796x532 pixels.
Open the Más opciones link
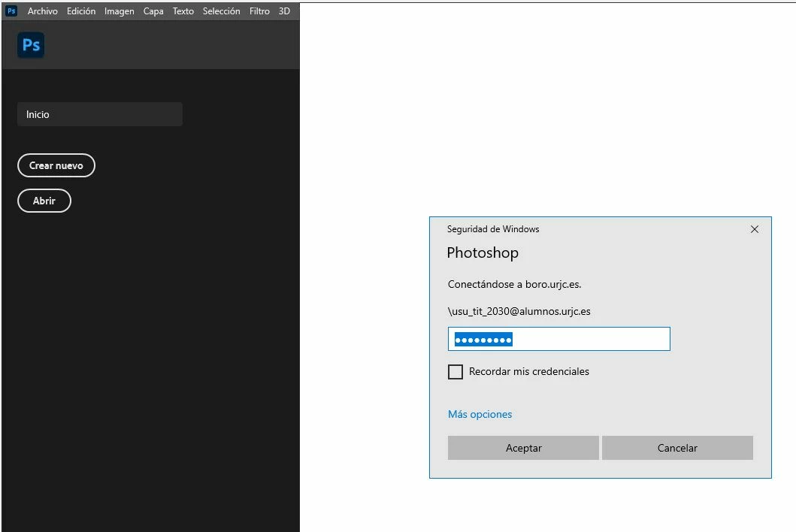click(480, 414)
